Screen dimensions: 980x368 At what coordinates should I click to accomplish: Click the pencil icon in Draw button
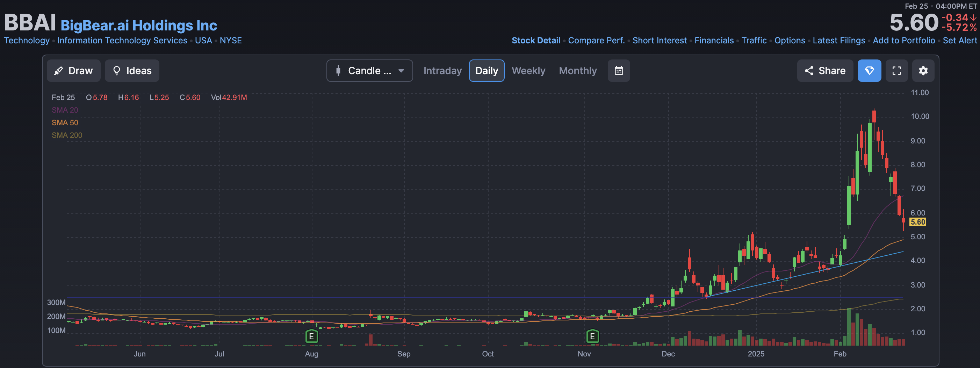click(59, 71)
